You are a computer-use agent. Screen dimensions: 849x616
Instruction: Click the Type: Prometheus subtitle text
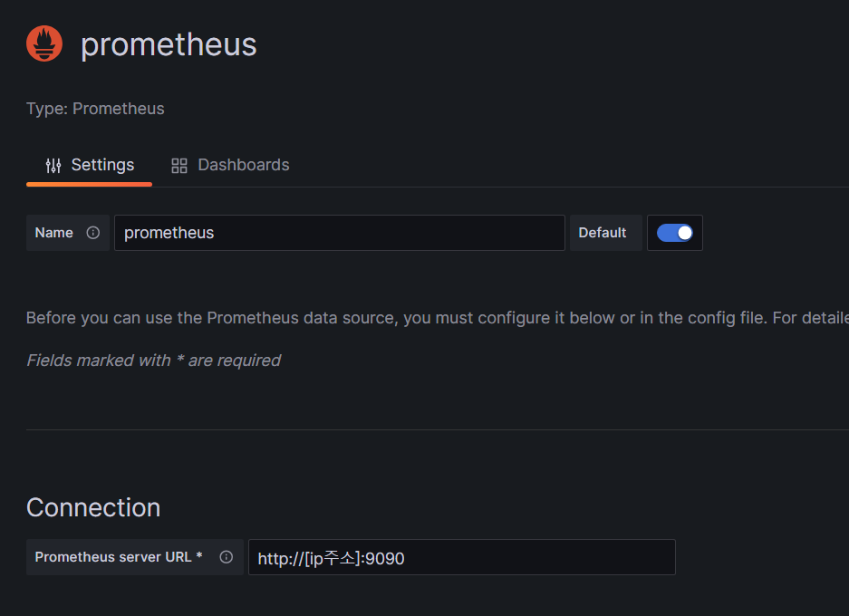[95, 109]
